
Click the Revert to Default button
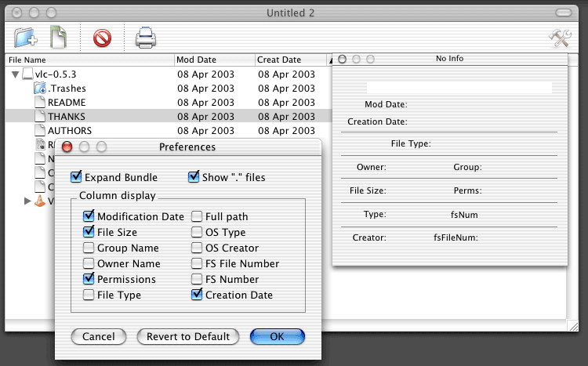coord(188,336)
